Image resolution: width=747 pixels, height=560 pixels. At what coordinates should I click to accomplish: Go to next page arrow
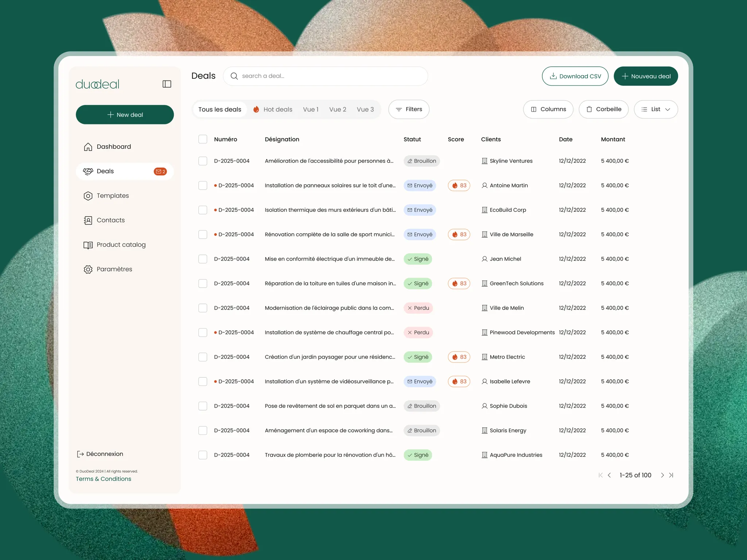tap(662, 475)
